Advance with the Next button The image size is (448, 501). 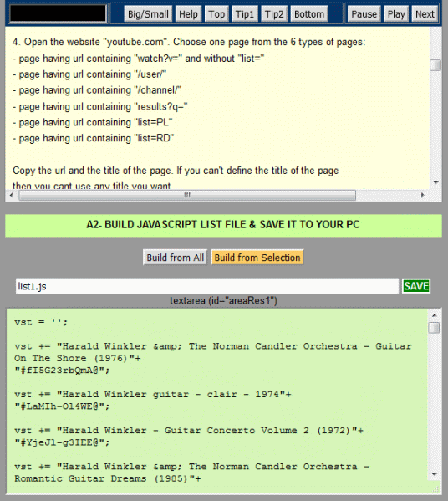(425, 14)
